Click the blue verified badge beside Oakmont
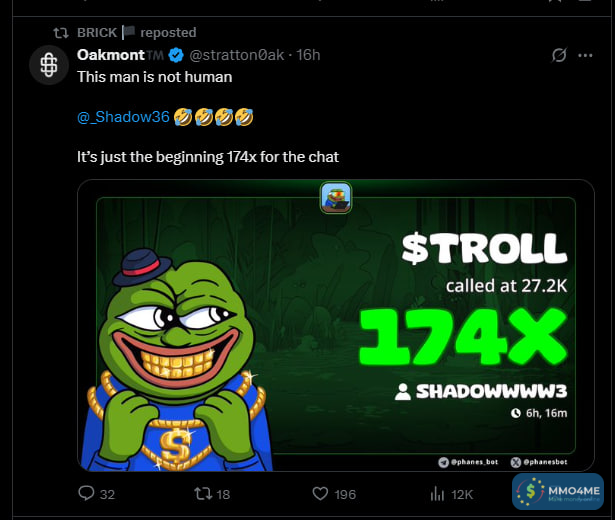Screen dimensions: 615x520 177,54
